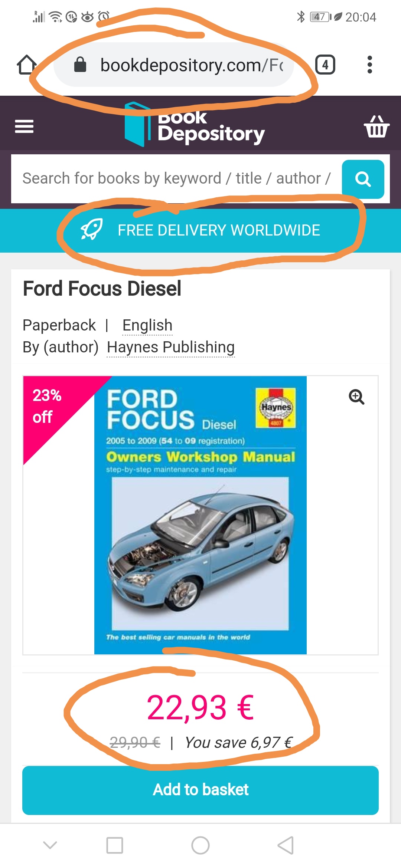Open the shopping basket icon

(376, 126)
